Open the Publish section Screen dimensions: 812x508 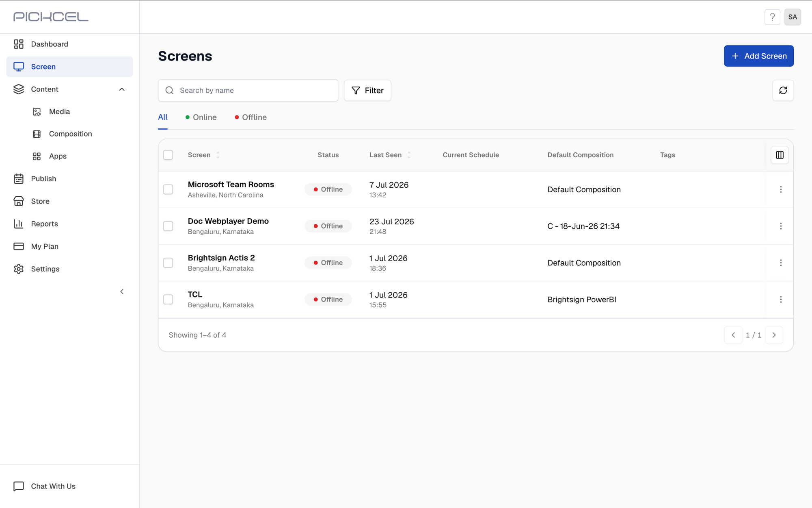69,178
